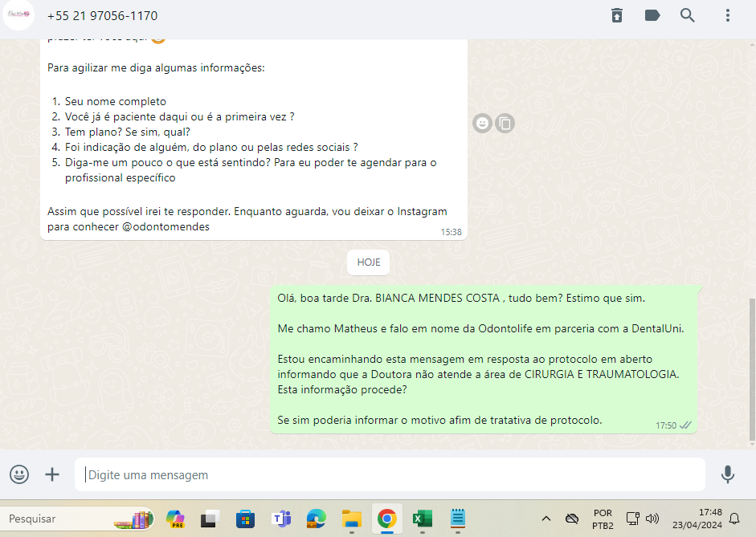Switch to Excel on the taskbar
756x537 pixels.
pyautogui.click(x=423, y=519)
